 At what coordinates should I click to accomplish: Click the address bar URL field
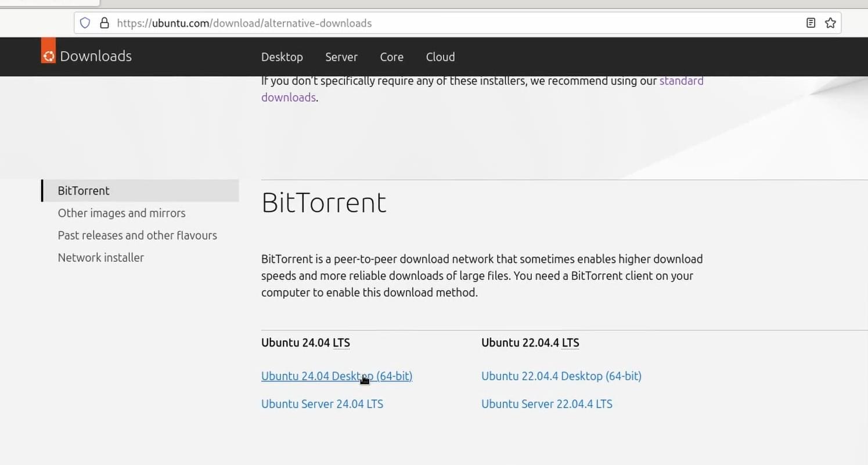(458, 23)
